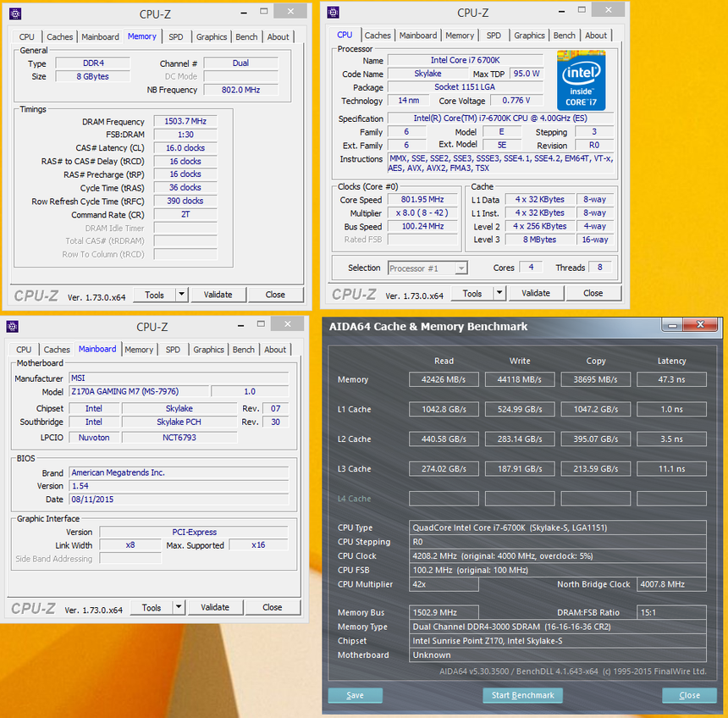Image resolution: width=728 pixels, height=718 pixels.
Task: Click the CPU-Z icon in Mainboard window title bar
Action: (x=11, y=324)
